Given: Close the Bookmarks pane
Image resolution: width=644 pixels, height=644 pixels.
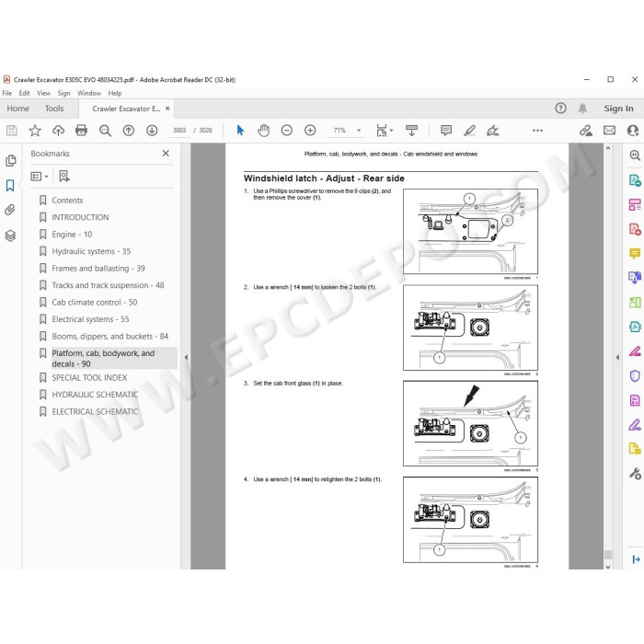Looking at the screenshot, I should [166, 154].
